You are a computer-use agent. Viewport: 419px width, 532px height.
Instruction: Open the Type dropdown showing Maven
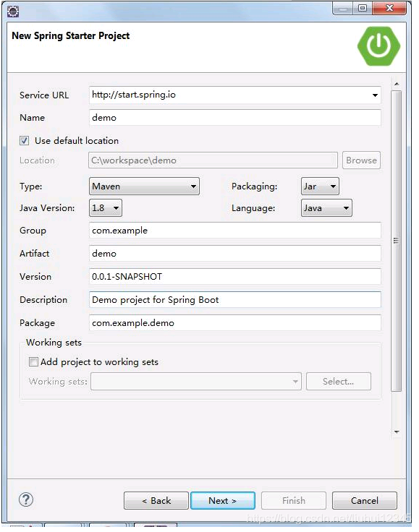click(144, 186)
